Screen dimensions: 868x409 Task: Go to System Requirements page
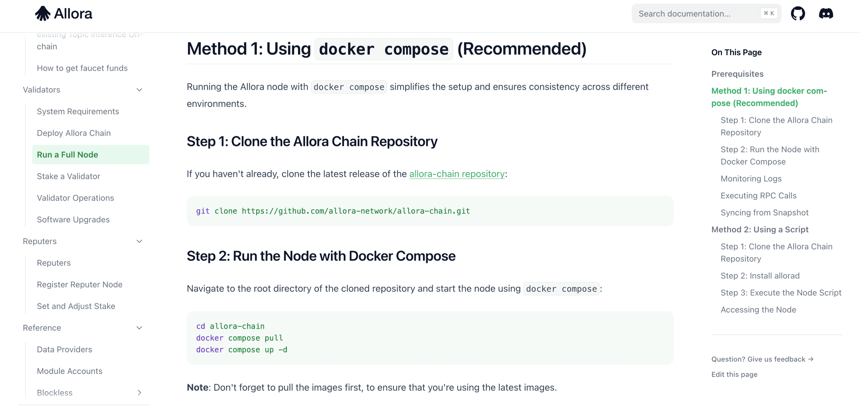[x=78, y=112]
